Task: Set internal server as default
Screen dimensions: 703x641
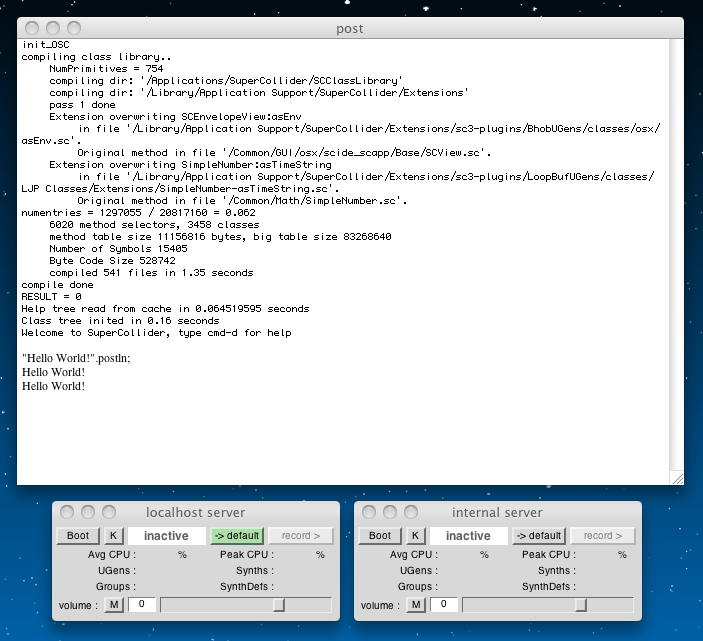Action: click(x=539, y=536)
